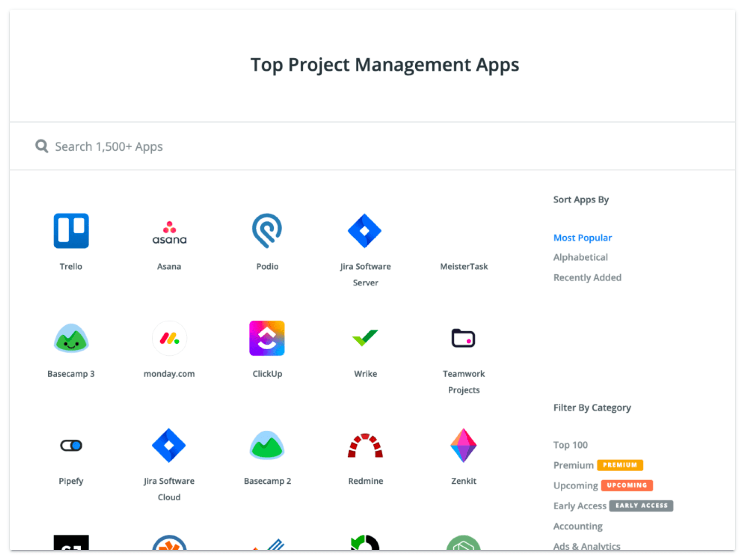The image size is (745, 560).
Task: Select the Podio app icon
Action: (267, 231)
